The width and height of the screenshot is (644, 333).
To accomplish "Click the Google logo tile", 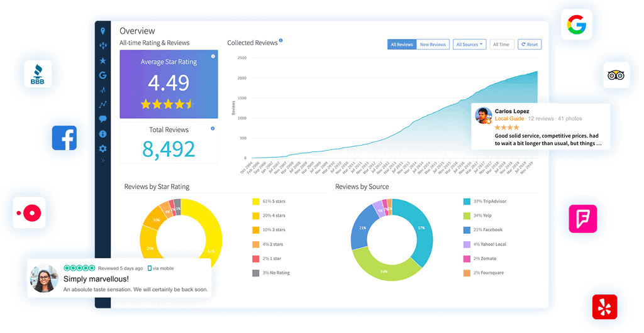I will (x=577, y=25).
